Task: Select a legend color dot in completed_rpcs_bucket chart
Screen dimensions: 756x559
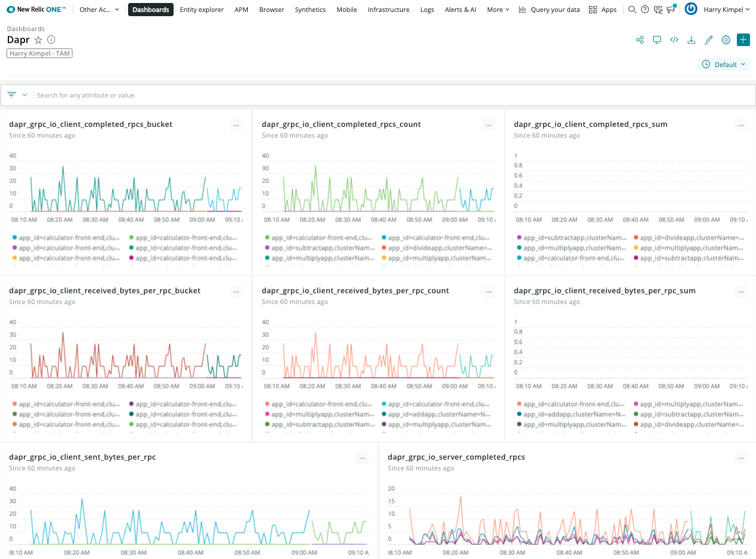Action: click(x=14, y=238)
